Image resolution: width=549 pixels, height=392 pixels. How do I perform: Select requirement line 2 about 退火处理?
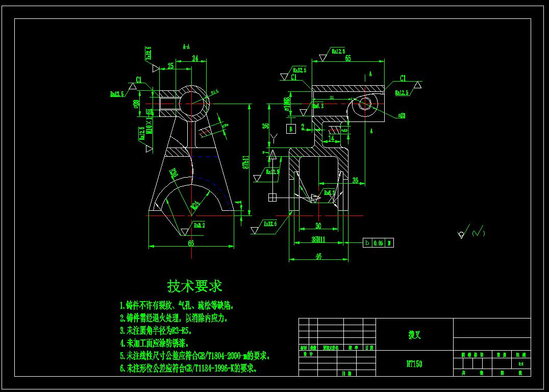(174, 318)
